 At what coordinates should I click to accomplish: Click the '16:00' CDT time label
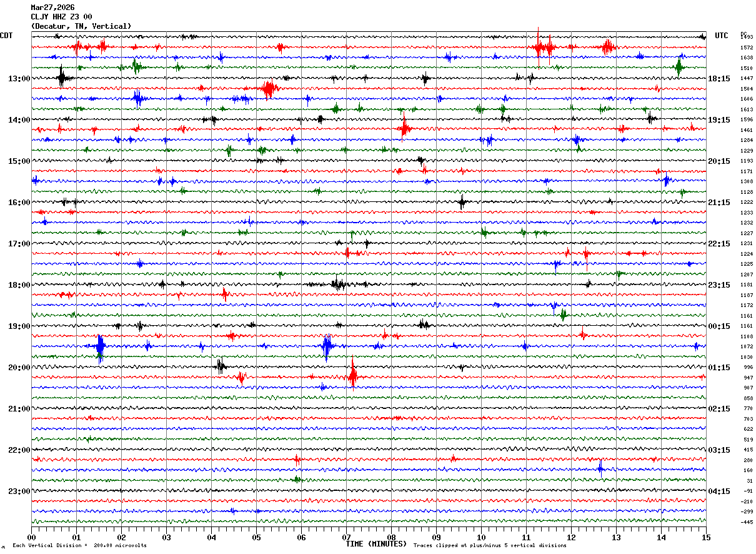click(x=19, y=203)
